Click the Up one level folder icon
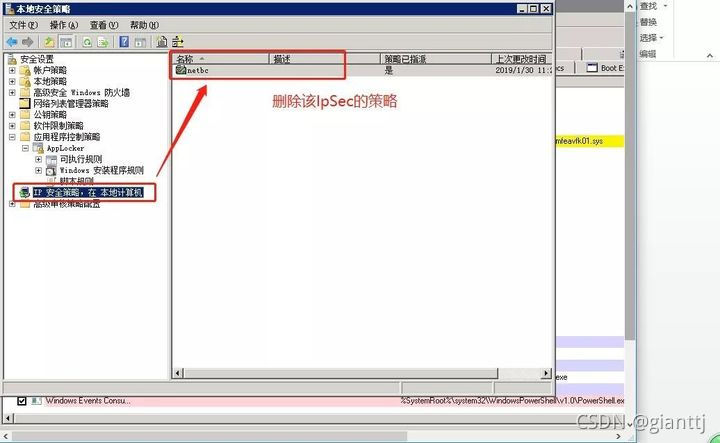This screenshot has width=720, height=443. point(49,42)
